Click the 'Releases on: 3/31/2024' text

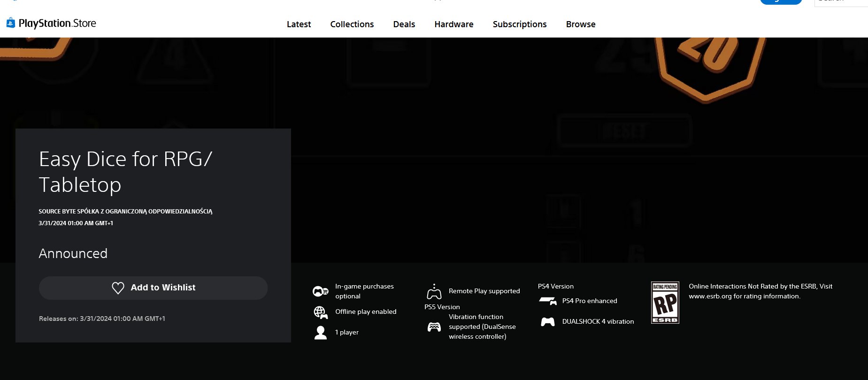click(x=102, y=319)
